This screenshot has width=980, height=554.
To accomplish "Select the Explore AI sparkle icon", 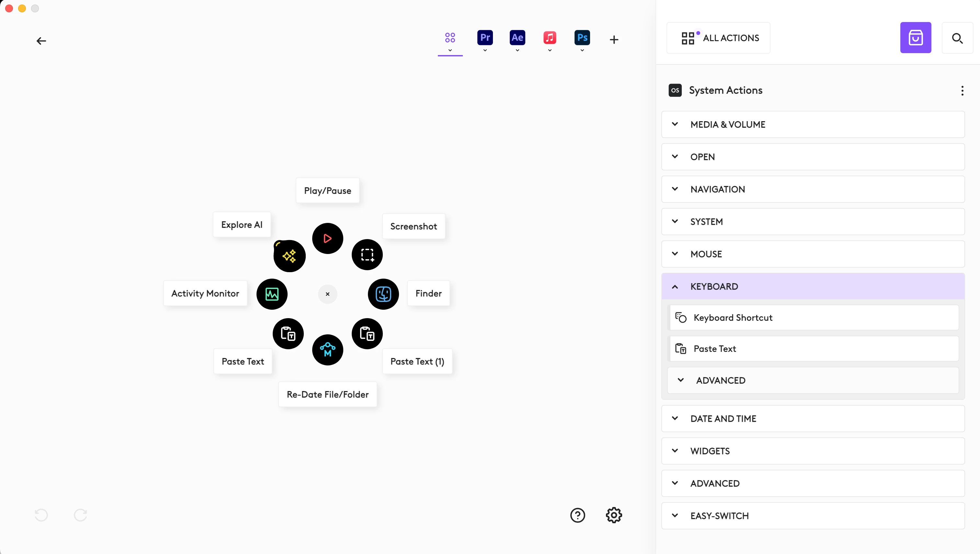I will (290, 256).
